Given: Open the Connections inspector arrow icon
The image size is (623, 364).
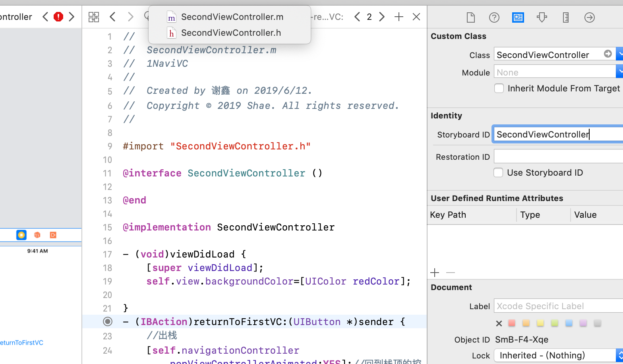Looking at the screenshot, I should click(x=590, y=17).
